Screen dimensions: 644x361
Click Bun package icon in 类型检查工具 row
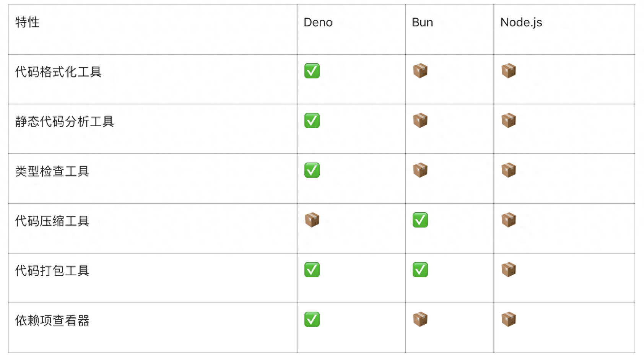420,170
